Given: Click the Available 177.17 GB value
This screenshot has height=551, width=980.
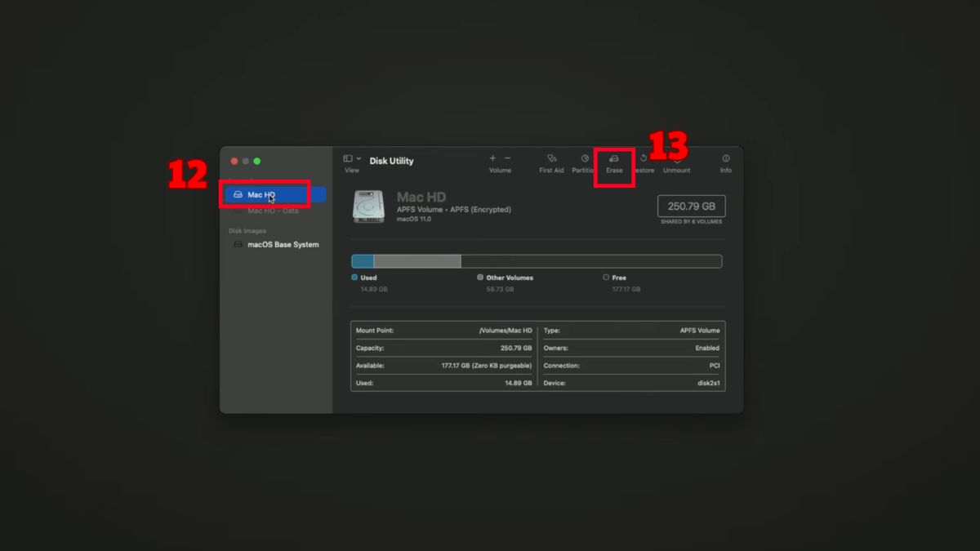Looking at the screenshot, I should [487, 366].
